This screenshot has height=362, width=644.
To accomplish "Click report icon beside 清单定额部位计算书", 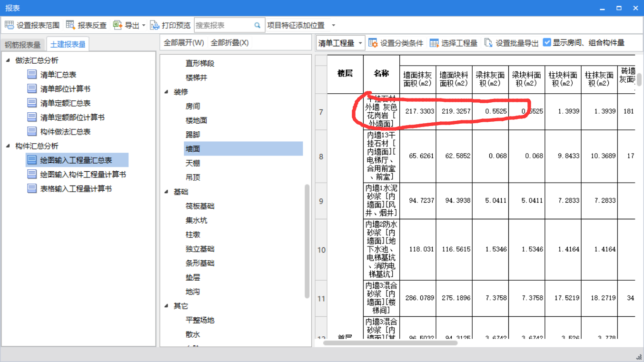I will pyautogui.click(x=32, y=117).
